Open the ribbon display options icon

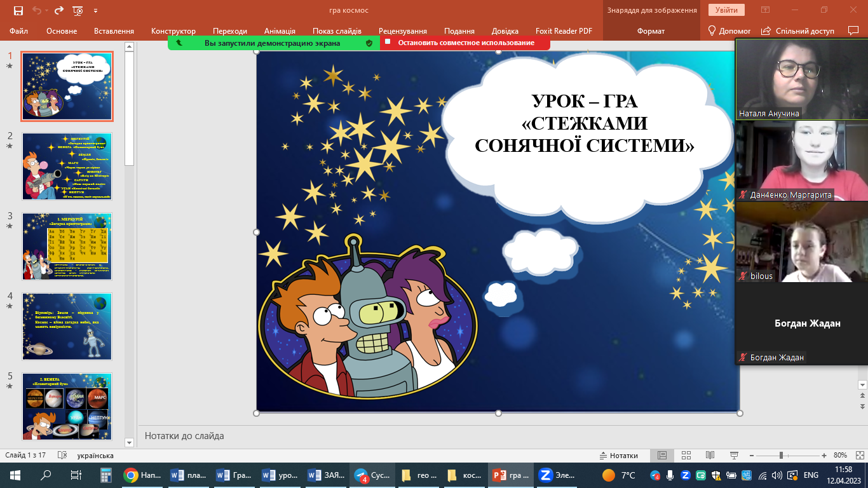tap(766, 10)
